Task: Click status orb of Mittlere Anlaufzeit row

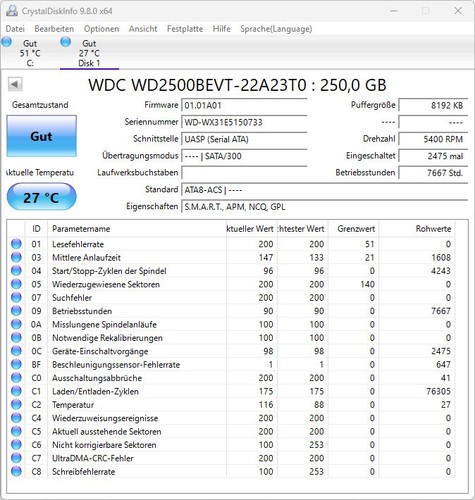Action: click(x=16, y=257)
